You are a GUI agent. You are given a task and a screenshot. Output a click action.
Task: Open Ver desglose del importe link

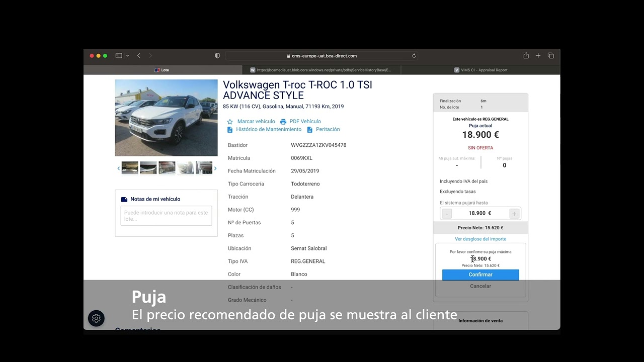coord(480,239)
